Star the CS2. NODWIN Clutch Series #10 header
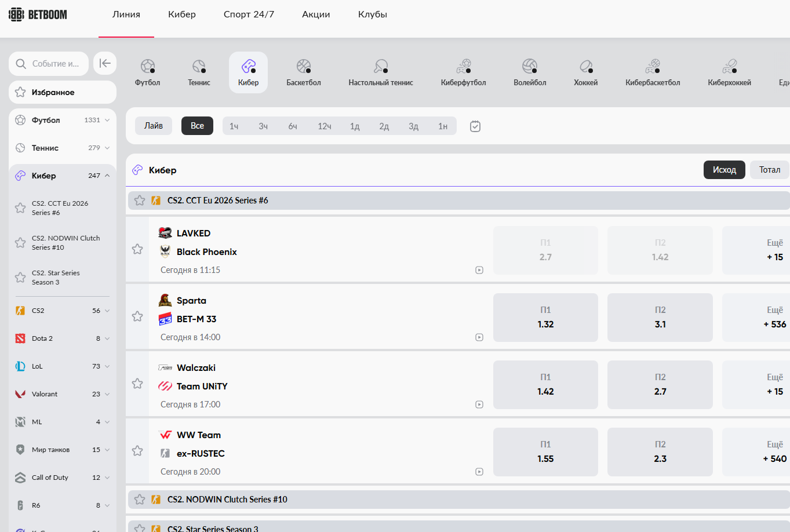This screenshot has height=532, width=790. [x=140, y=500]
